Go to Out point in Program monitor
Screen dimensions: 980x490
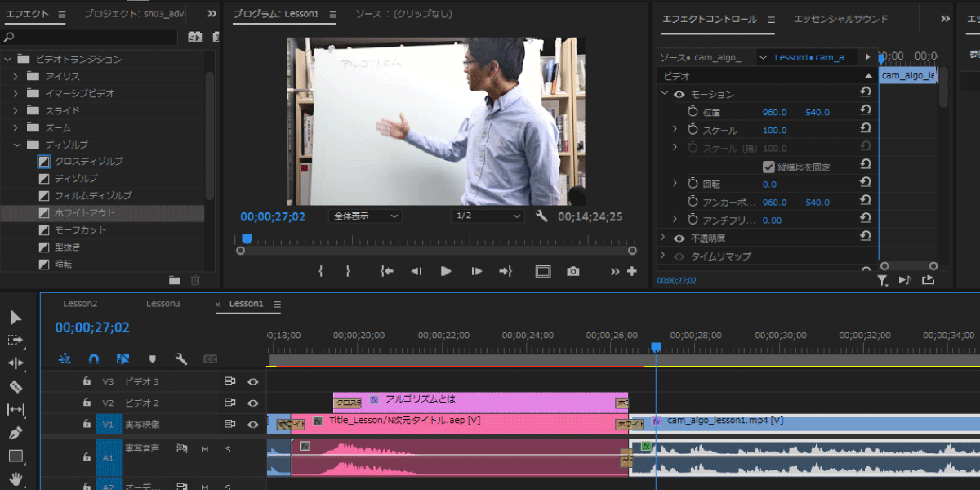(506, 271)
